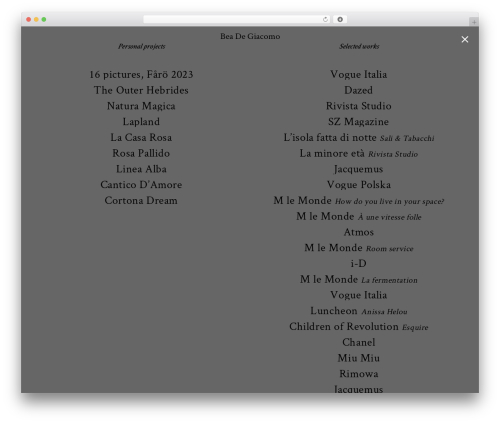Image resolution: width=500 pixels, height=423 pixels.
Task: Open 16 pictures, Fårö 2023 project
Action: pos(141,74)
